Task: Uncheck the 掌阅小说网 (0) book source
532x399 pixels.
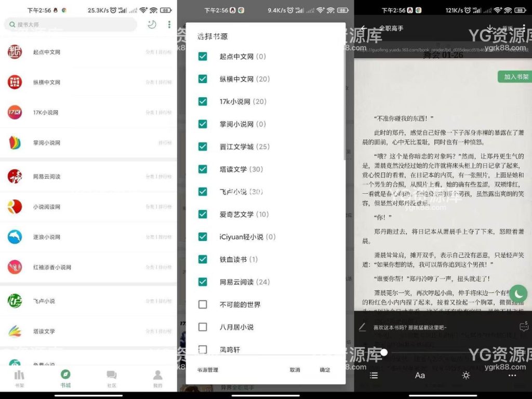Action: [203, 124]
